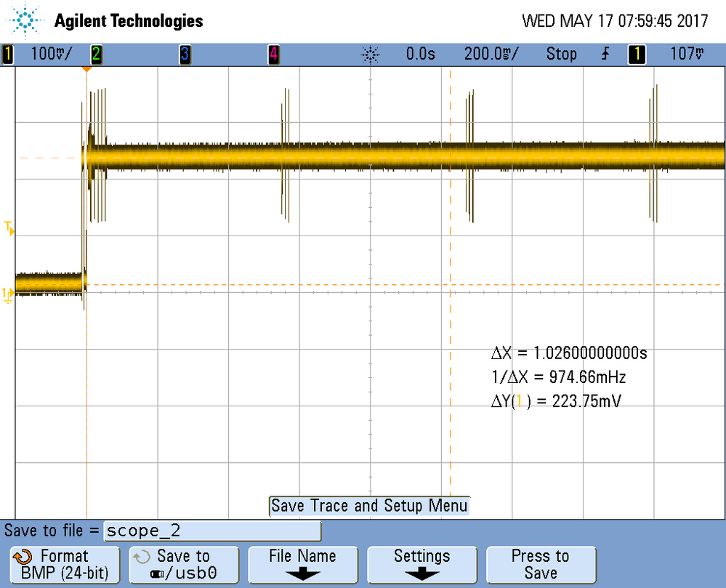Select channel 4 pink indicator

(x=274, y=55)
